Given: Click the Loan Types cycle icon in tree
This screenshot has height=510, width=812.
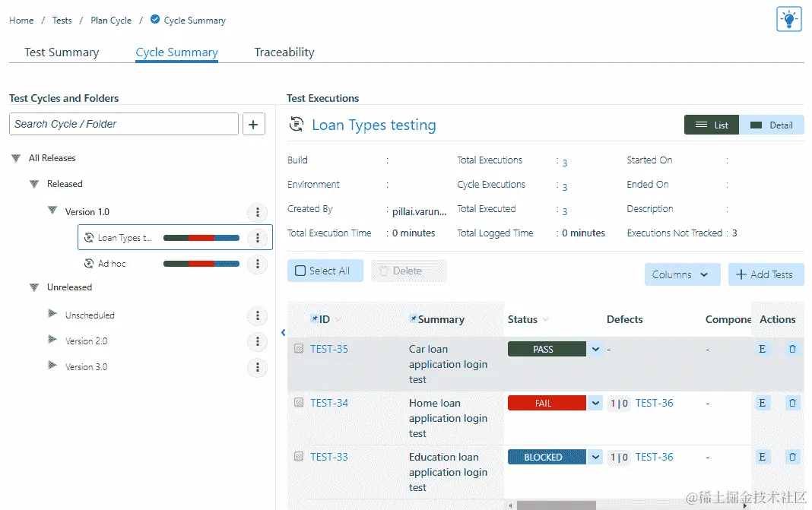Looking at the screenshot, I should pos(88,238).
